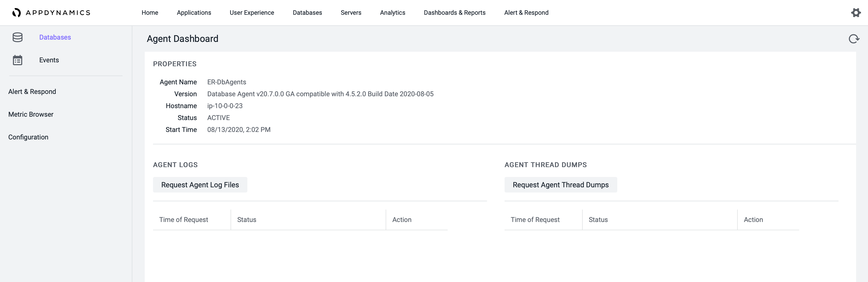This screenshot has height=282, width=868.
Task: Click the AGENT LOGS section heading
Action: pos(175,165)
